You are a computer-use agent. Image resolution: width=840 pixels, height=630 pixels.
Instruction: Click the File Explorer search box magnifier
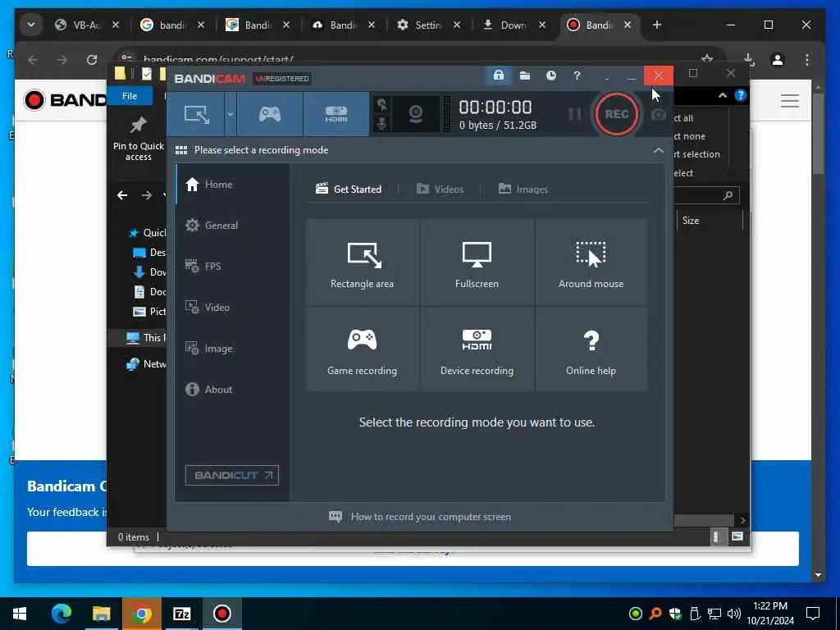click(x=728, y=196)
